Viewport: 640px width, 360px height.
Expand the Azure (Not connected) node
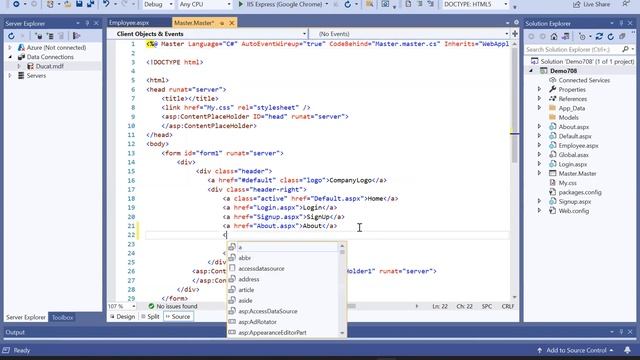pos(10,48)
